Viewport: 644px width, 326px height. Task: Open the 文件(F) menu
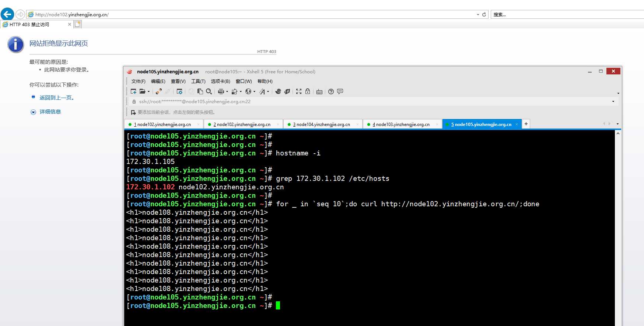pos(138,81)
